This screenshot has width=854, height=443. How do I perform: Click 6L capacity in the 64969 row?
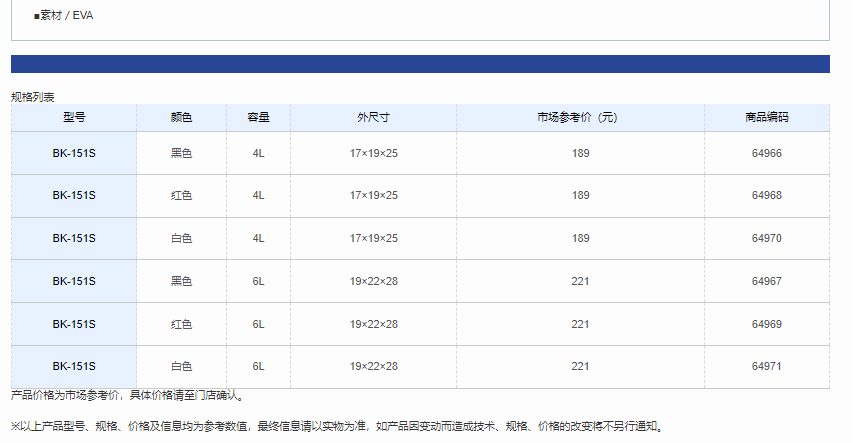coord(258,324)
